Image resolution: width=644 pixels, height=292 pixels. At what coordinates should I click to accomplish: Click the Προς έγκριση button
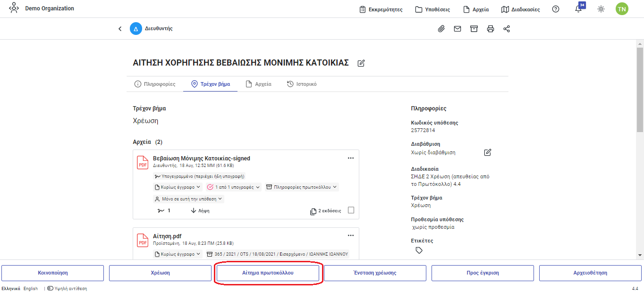[483, 273]
